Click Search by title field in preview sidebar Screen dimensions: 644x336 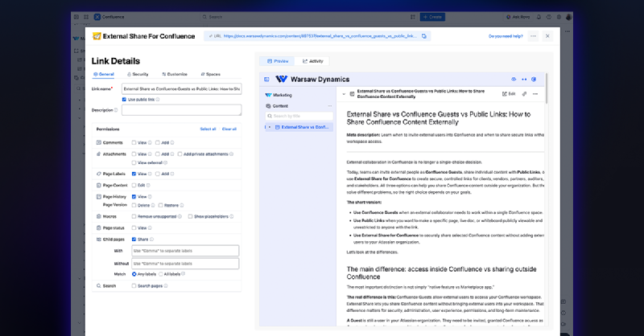tap(299, 116)
